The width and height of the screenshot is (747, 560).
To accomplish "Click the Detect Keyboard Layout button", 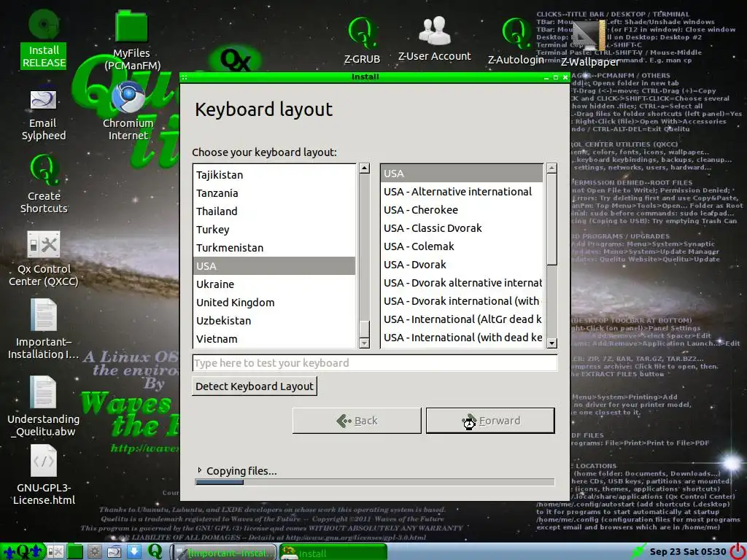I will point(255,386).
